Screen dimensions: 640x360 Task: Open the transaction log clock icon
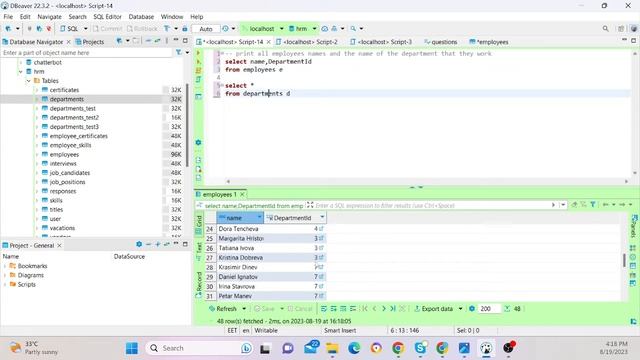(x=225, y=29)
